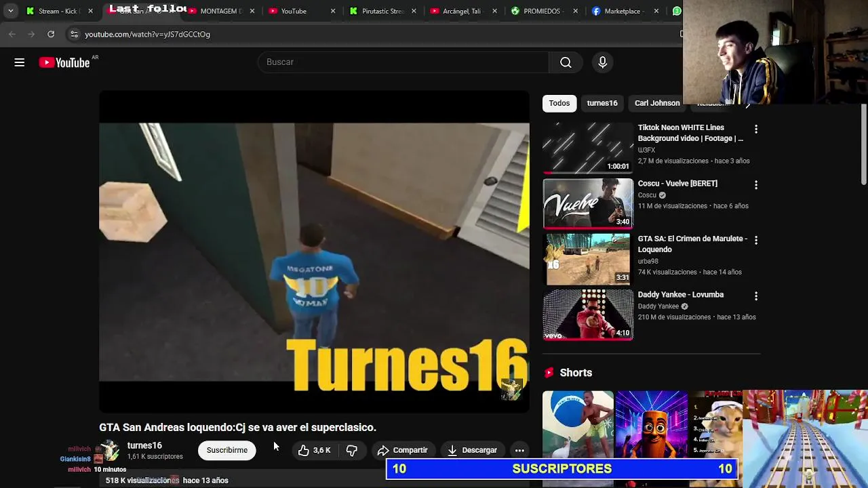Switch to the Stream - Kick tab
The image size is (868, 488).
coord(59,11)
